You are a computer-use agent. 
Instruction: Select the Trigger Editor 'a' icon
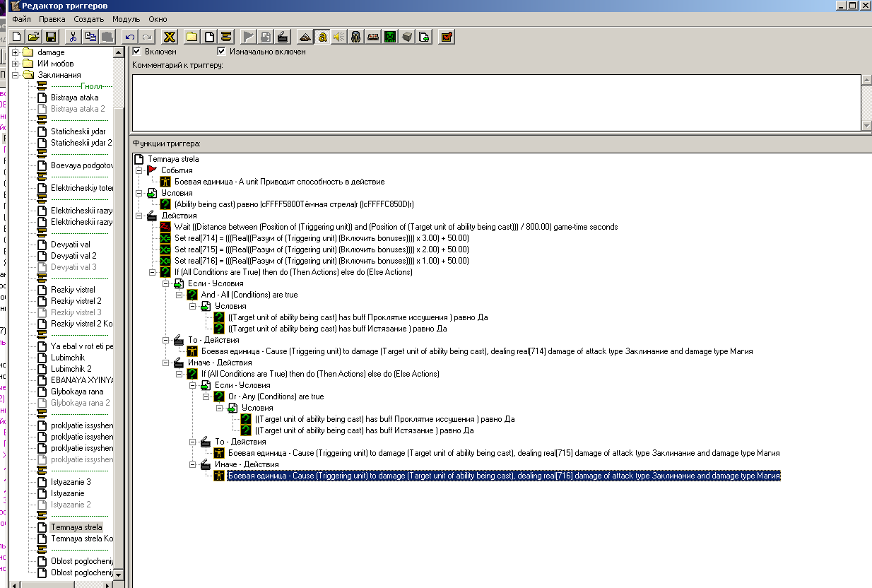click(322, 37)
